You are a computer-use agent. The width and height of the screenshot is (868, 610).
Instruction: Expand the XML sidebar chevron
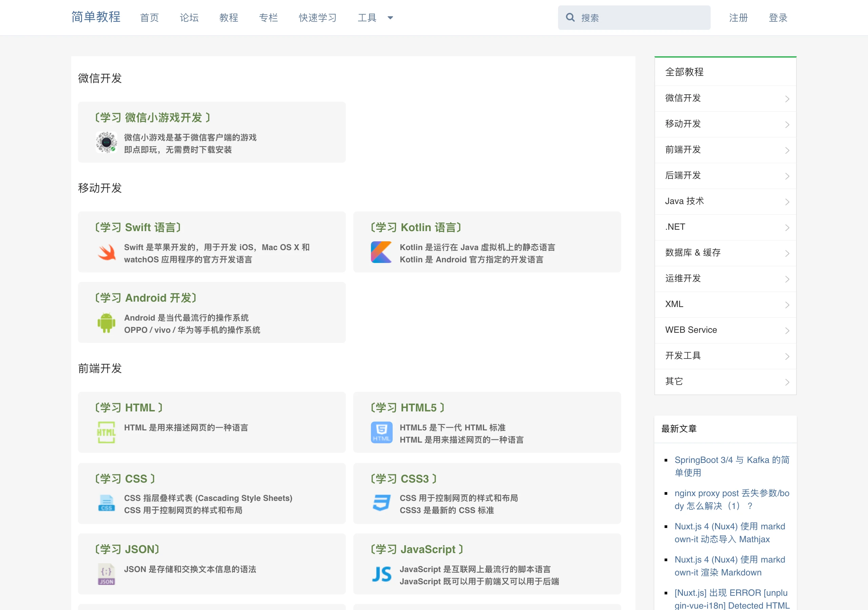coord(787,305)
